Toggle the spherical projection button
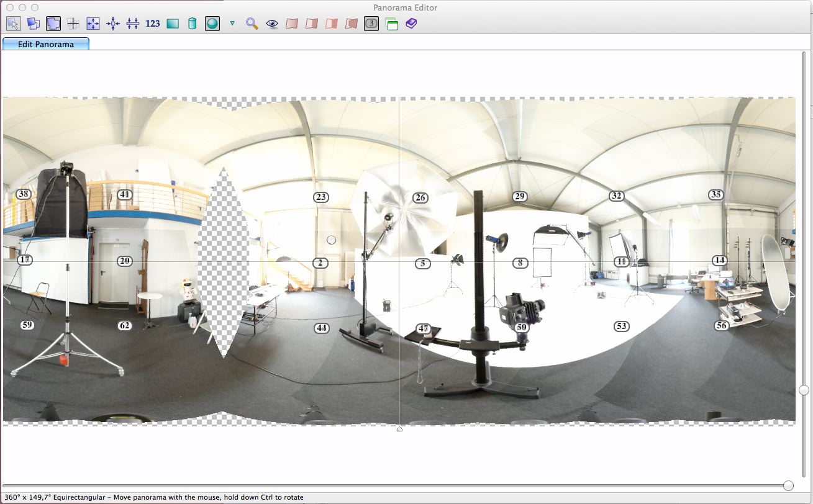This screenshot has height=504, width=813. click(x=212, y=24)
